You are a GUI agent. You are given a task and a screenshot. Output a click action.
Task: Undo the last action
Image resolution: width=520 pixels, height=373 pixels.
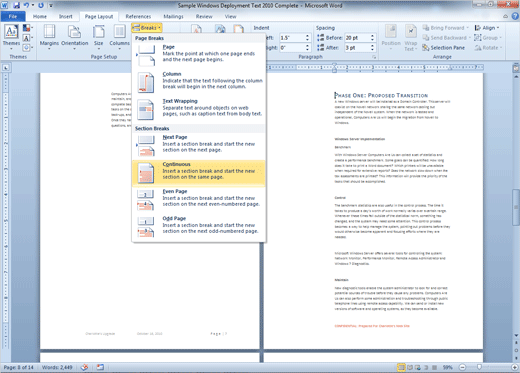point(26,5)
